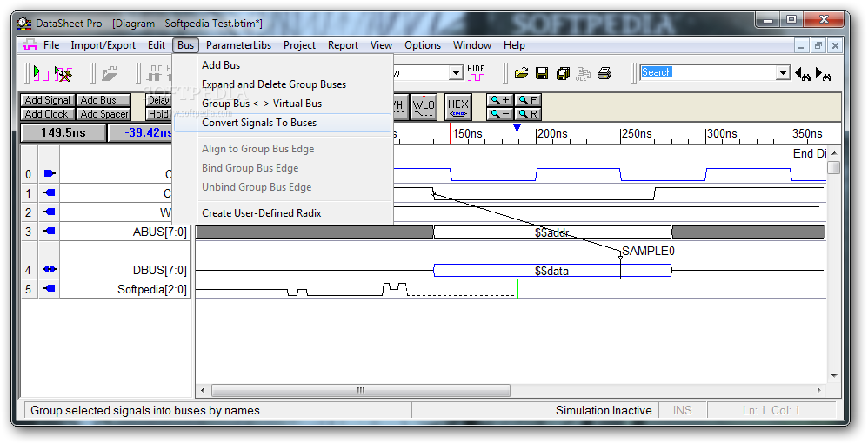Open the Project menu
The image size is (868, 444).
coord(299,45)
